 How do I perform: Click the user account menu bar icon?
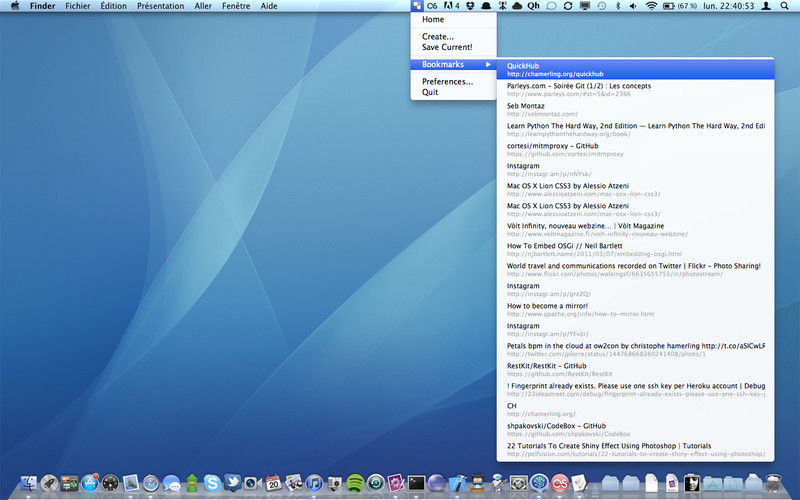coord(766,6)
